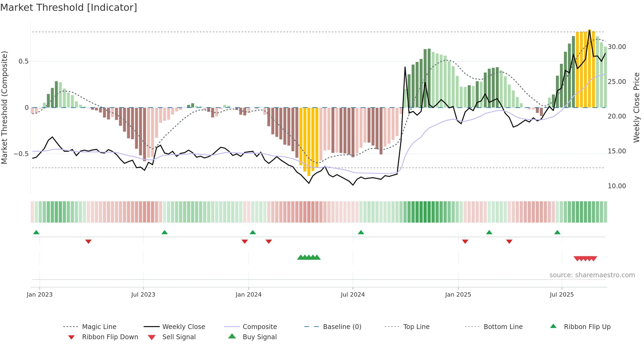Toggle Sell Signal legend entry
Screen dimensions: 644x362
tap(172, 337)
